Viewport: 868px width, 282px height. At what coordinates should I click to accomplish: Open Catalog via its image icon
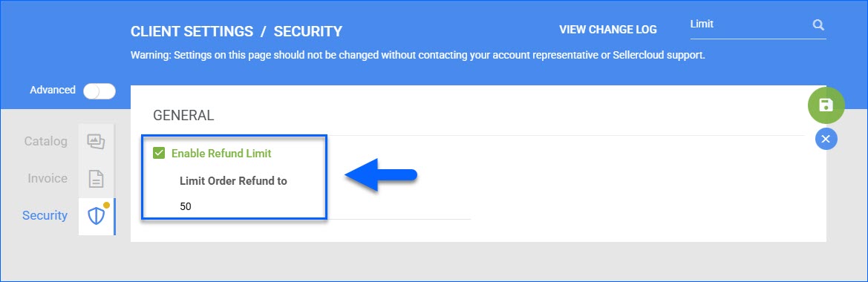point(96,142)
